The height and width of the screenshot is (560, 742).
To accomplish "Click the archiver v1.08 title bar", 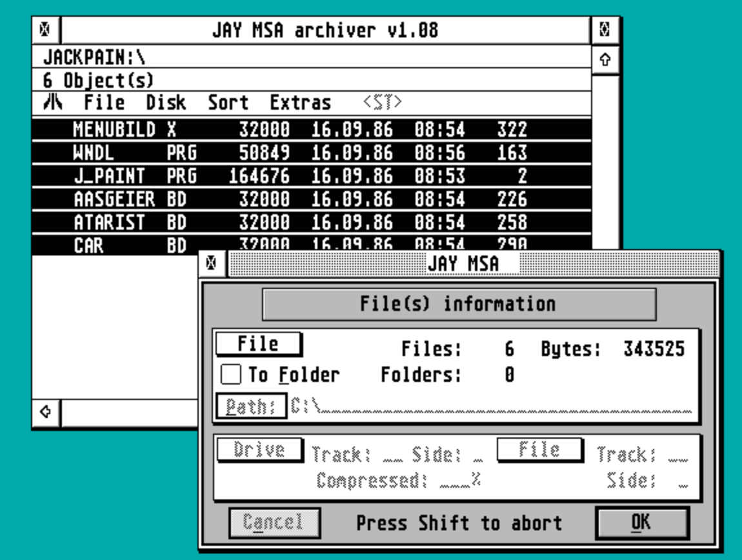I will click(x=326, y=30).
